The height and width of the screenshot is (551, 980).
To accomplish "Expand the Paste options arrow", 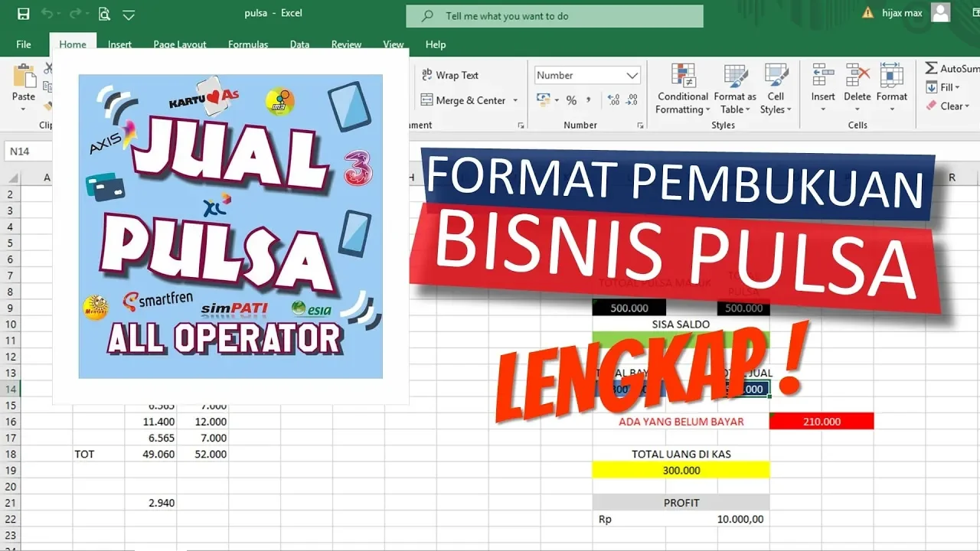I will point(24,109).
